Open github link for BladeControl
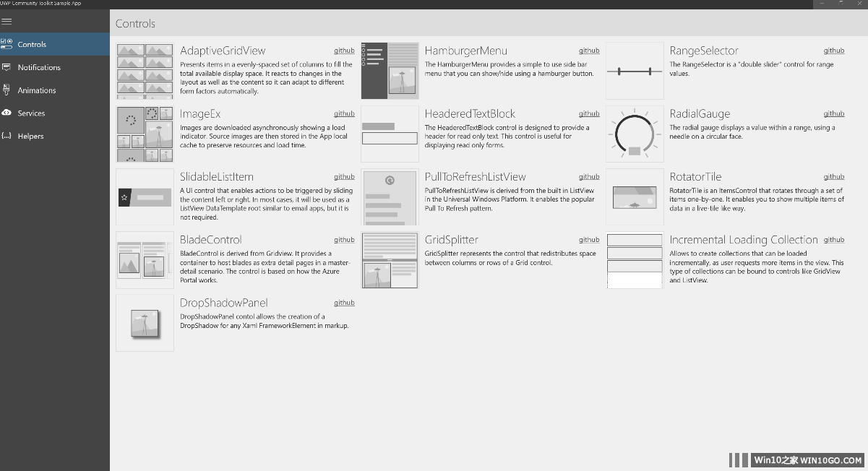Screen dimensions: 868x471 point(344,239)
